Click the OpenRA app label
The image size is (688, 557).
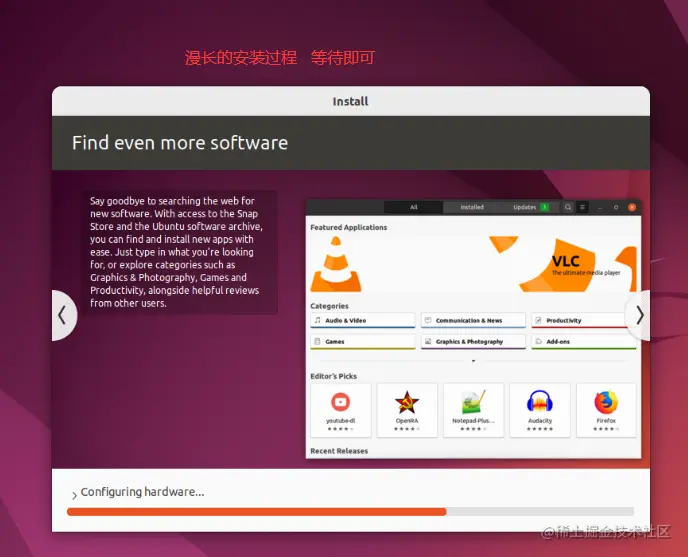tap(407, 420)
